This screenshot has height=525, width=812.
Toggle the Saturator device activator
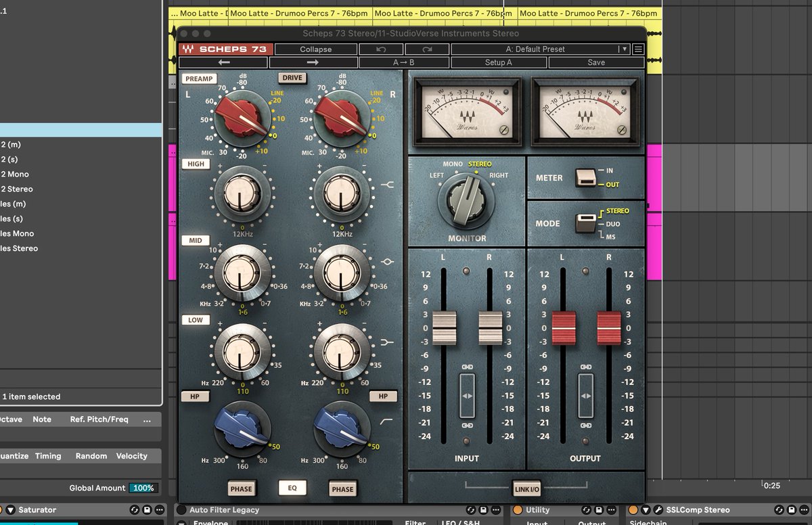[x=2, y=510]
